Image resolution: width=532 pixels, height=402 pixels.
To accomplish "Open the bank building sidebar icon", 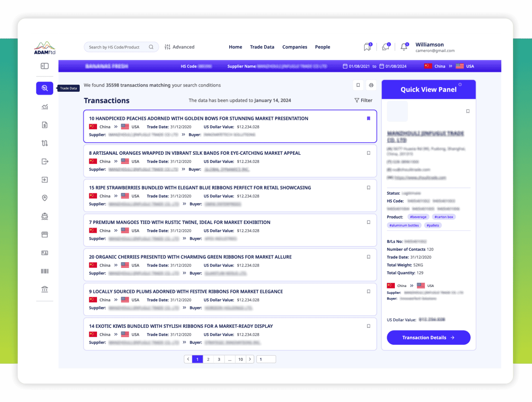I will (x=45, y=289).
